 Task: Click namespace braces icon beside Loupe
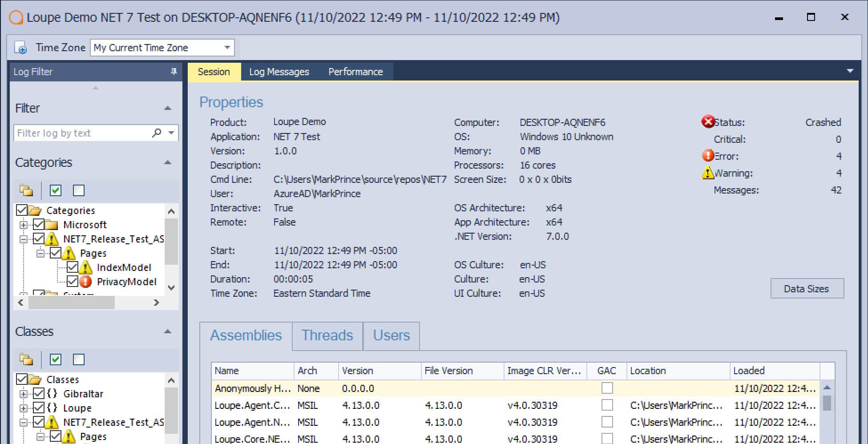tap(52, 408)
